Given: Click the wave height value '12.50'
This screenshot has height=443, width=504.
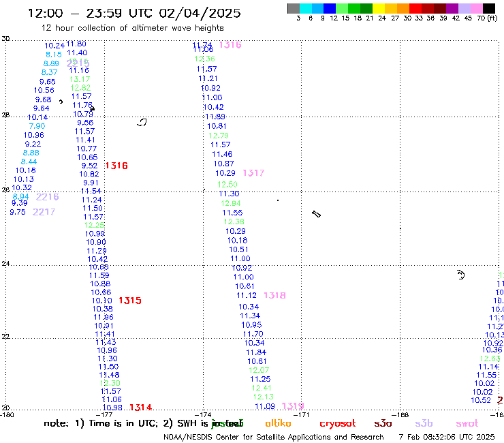Looking at the screenshot, I should click(x=227, y=184).
